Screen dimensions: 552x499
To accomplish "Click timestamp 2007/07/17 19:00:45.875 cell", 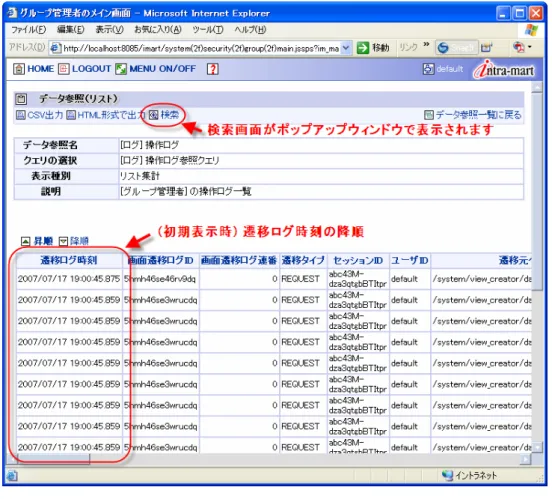I will (69, 280).
